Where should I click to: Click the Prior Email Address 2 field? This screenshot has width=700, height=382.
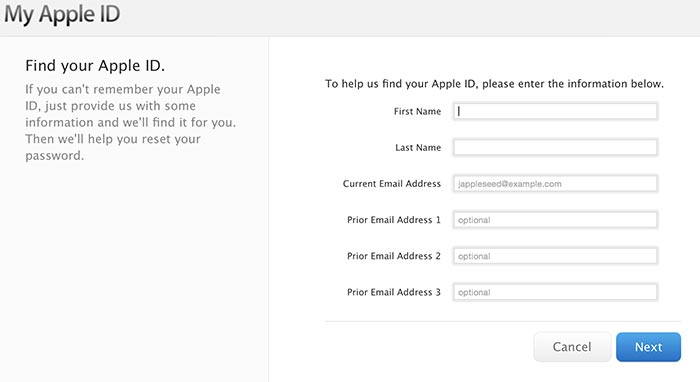point(555,256)
